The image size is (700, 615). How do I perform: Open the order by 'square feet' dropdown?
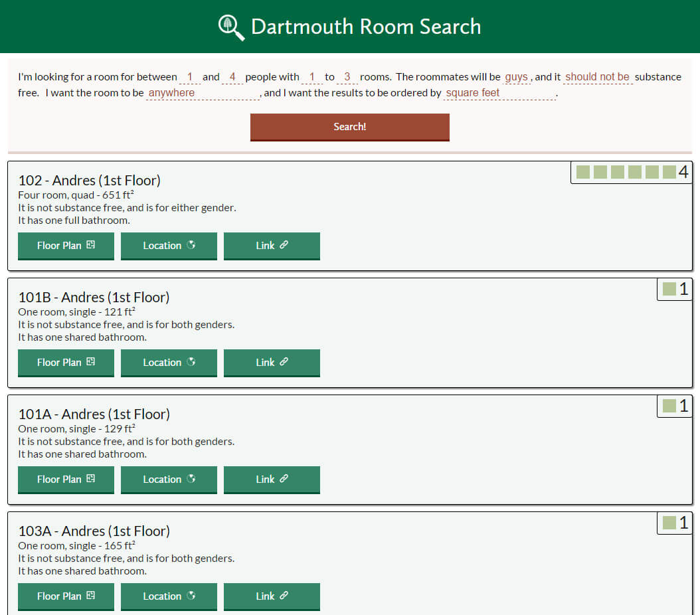[x=499, y=93]
